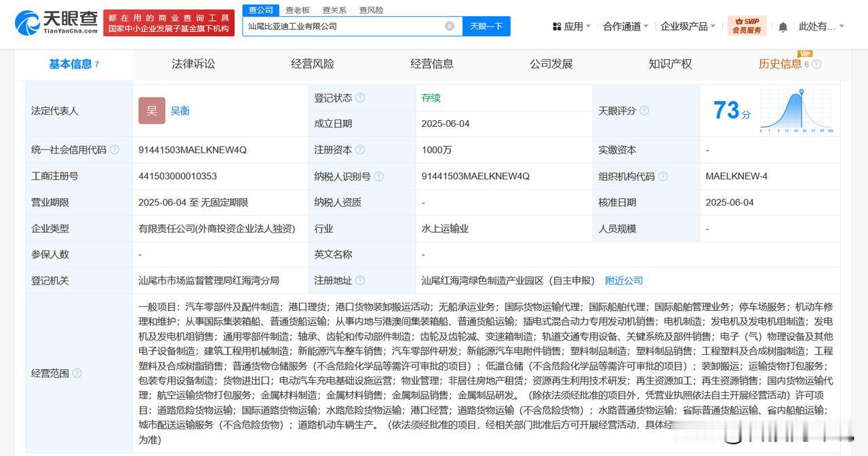This screenshot has height=456, width=868.
Task: Open the TianYanCha logo homepage
Action: click(56, 23)
